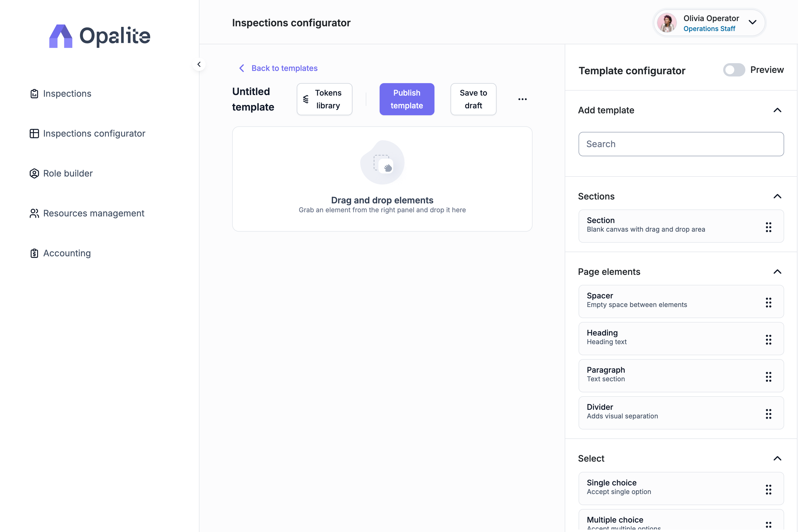Click 'Operations Staff' role label
The width and height of the screenshot is (798, 532).
coord(709,29)
